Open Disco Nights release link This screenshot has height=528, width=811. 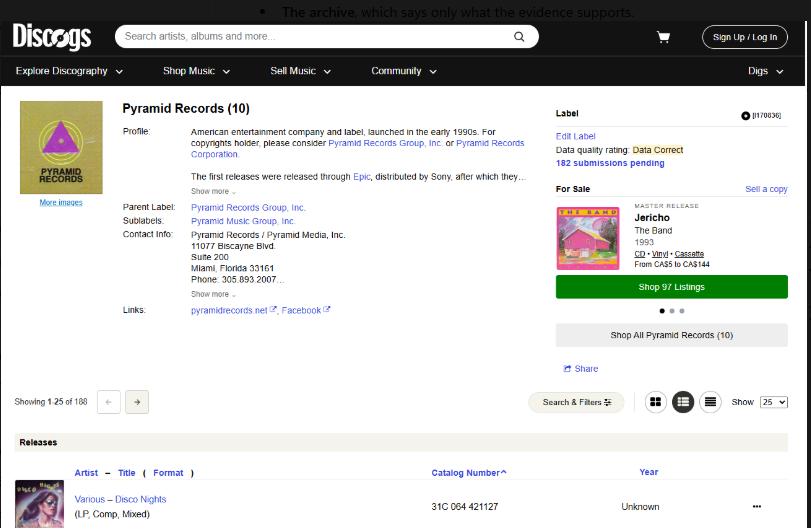pos(141,500)
